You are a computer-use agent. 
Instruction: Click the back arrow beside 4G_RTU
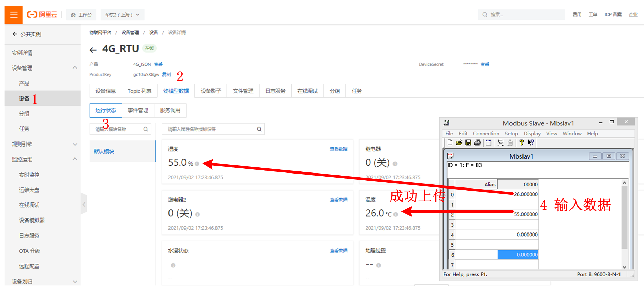tap(93, 50)
